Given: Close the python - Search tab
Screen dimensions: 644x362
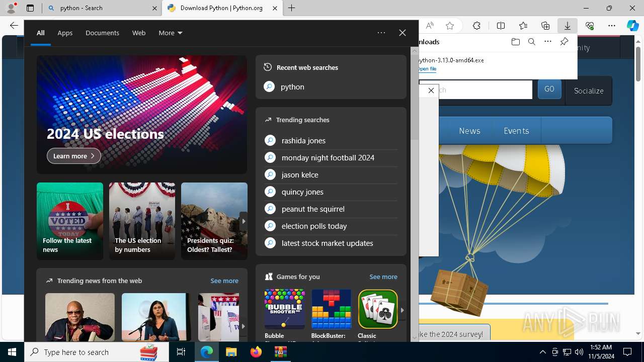Looking at the screenshot, I should click(x=154, y=8).
